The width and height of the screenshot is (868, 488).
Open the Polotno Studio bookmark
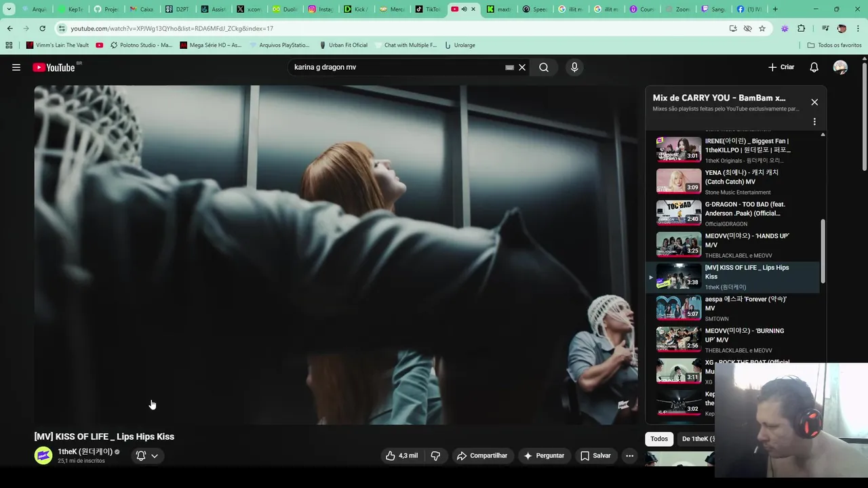tap(141, 45)
